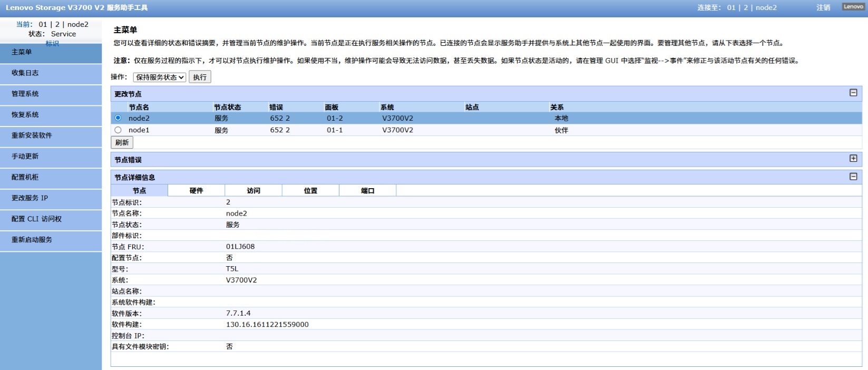Click the 执行 button

(x=200, y=77)
